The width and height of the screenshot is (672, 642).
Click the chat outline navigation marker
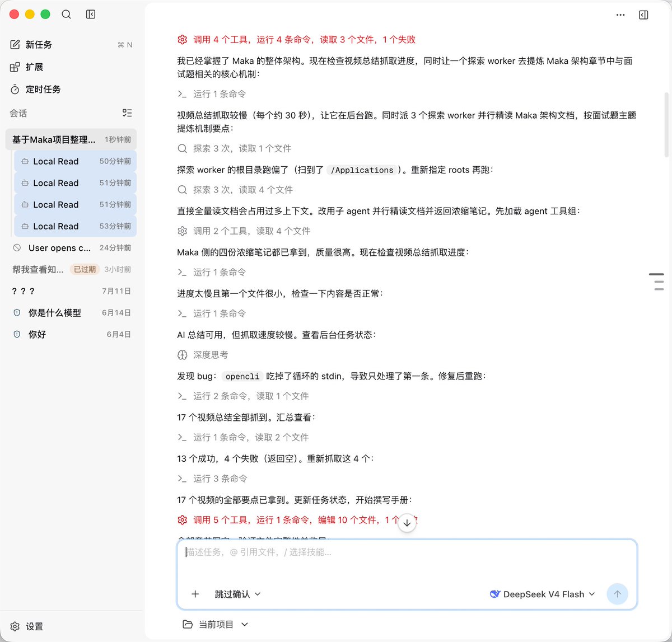point(656,282)
